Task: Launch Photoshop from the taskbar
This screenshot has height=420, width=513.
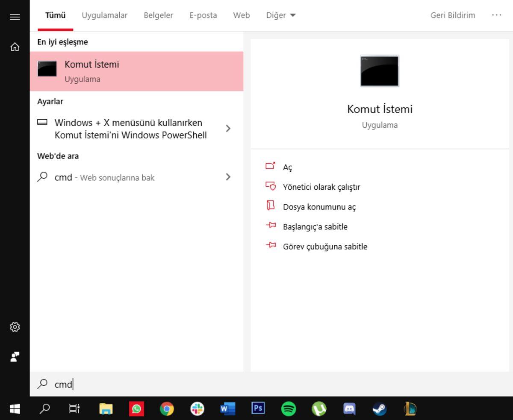Action: pyautogui.click(x=258, y=409)
